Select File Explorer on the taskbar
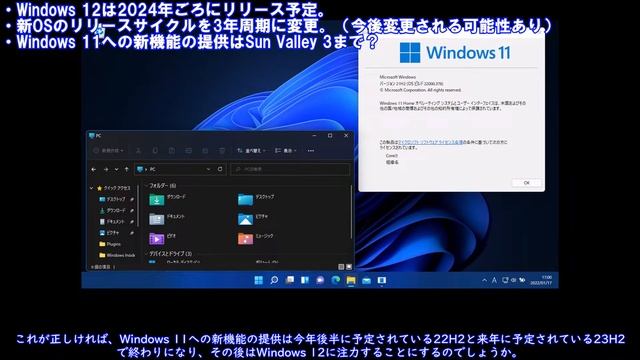This screenshot has height=360, width=640. coord(351,280)
